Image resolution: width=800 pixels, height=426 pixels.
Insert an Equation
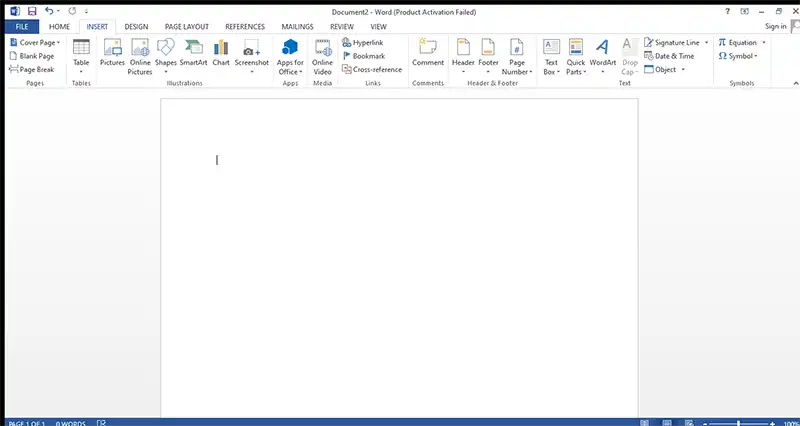coord(737,43)
